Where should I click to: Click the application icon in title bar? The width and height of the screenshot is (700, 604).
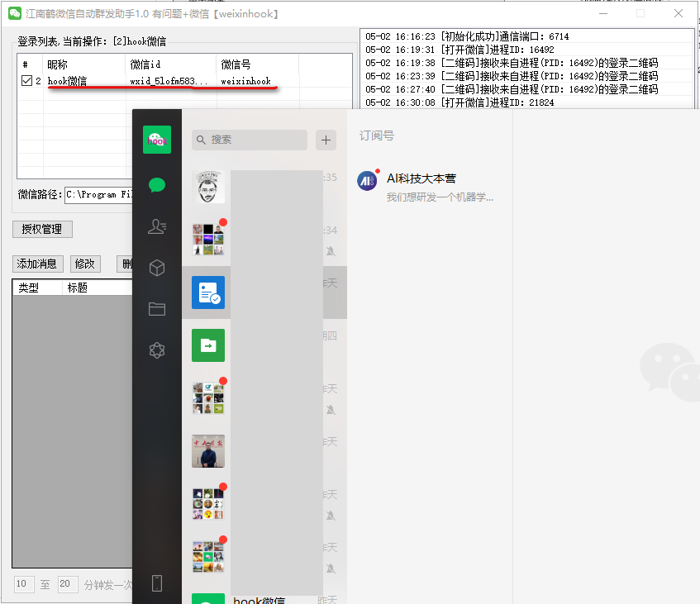[15, 13]
